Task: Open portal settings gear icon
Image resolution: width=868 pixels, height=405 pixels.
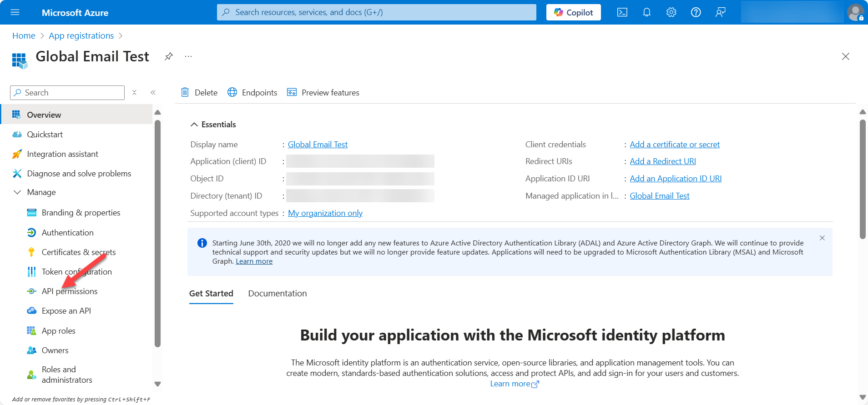Action: pyautogui.click(x=671, y=12)
